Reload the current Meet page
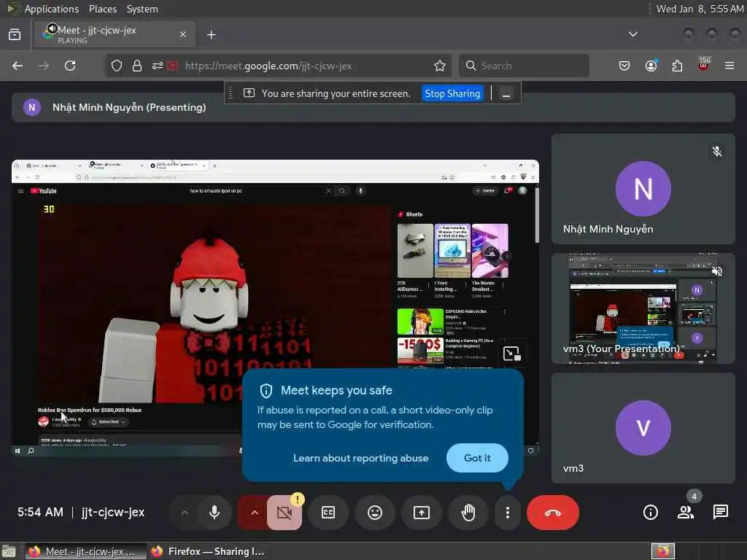Screen dimensions: 747x560 [70, 66]
